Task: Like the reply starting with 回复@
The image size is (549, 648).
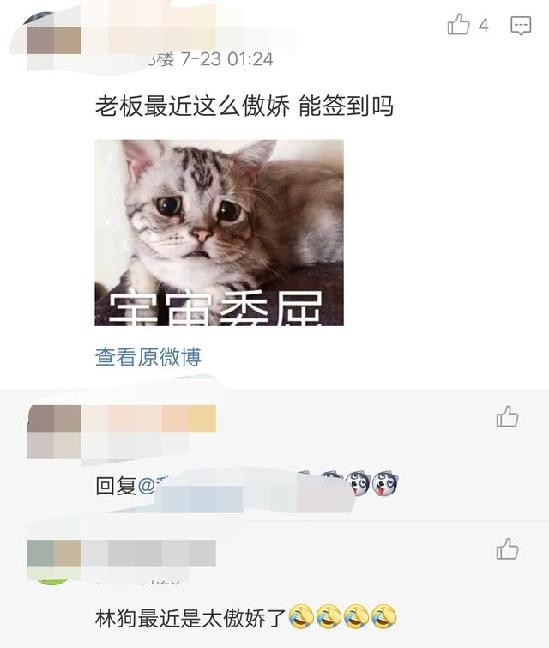Action: (x=507, y=416)
